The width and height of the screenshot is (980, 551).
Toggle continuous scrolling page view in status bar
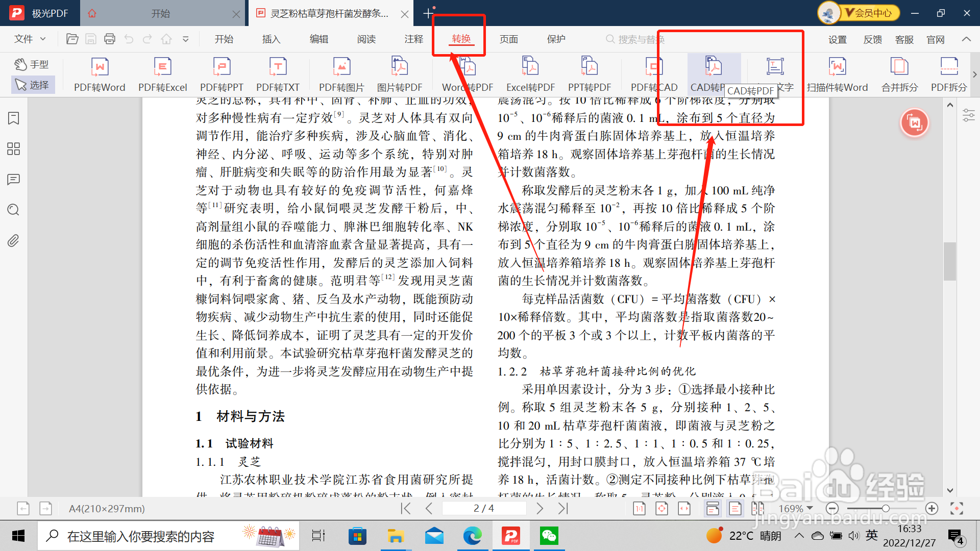tap(713, 508)
